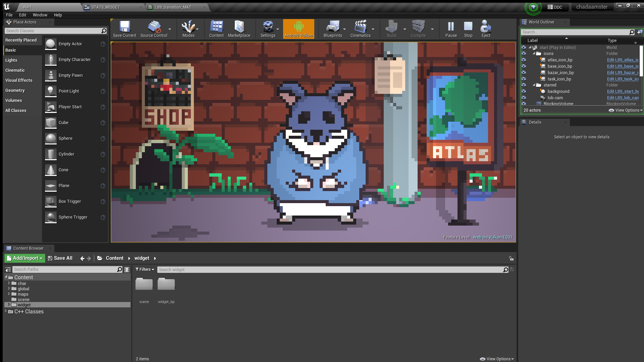Open the Cinematics toolbar icon
Image resolution: width=644 pixels, height=362 pixels.
(360, 29)
